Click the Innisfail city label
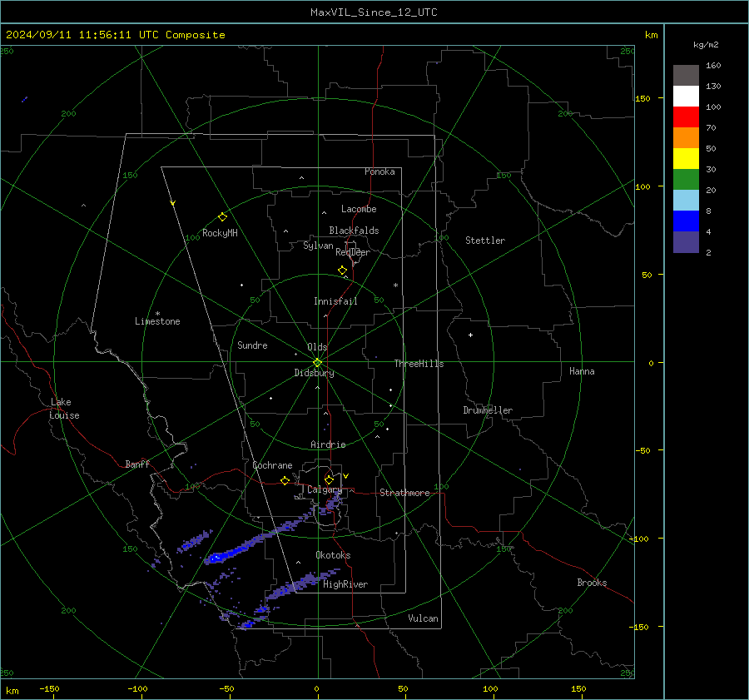Viewport: 749px width, 700px height. pyautogui.click(x=335, y=301)
